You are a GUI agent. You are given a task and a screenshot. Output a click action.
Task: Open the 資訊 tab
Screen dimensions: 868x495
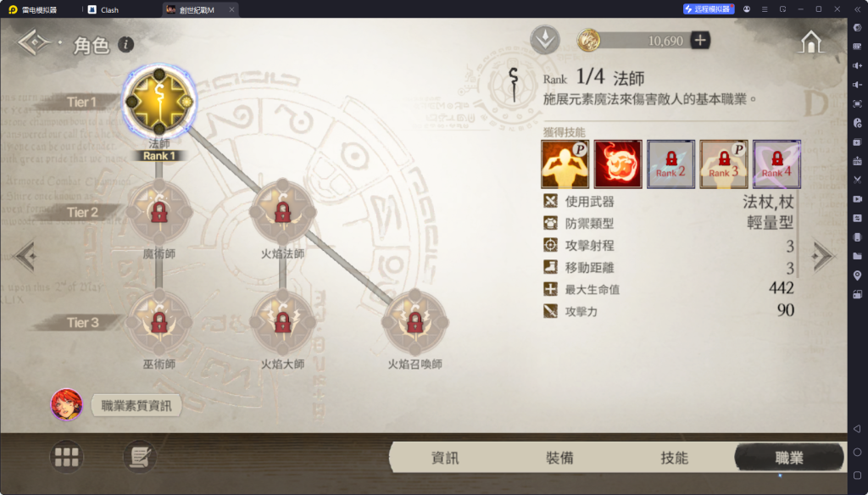click(x=445, y=458)
